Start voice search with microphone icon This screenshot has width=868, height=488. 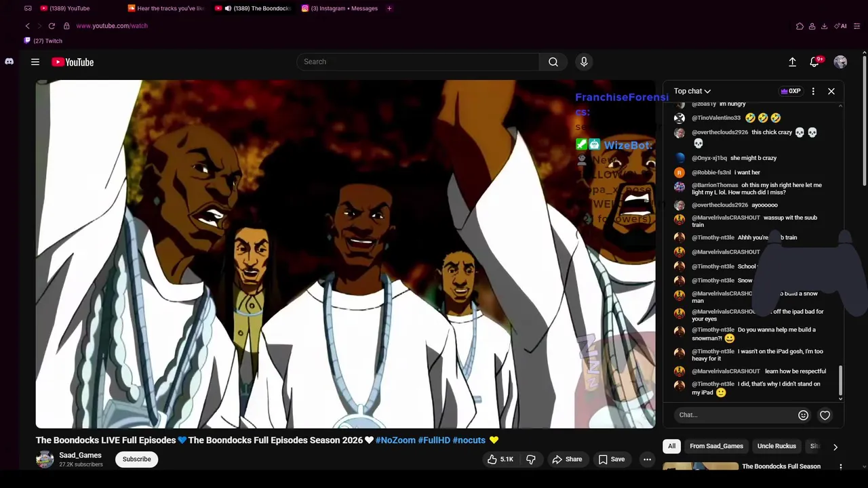tap(584, 62)
